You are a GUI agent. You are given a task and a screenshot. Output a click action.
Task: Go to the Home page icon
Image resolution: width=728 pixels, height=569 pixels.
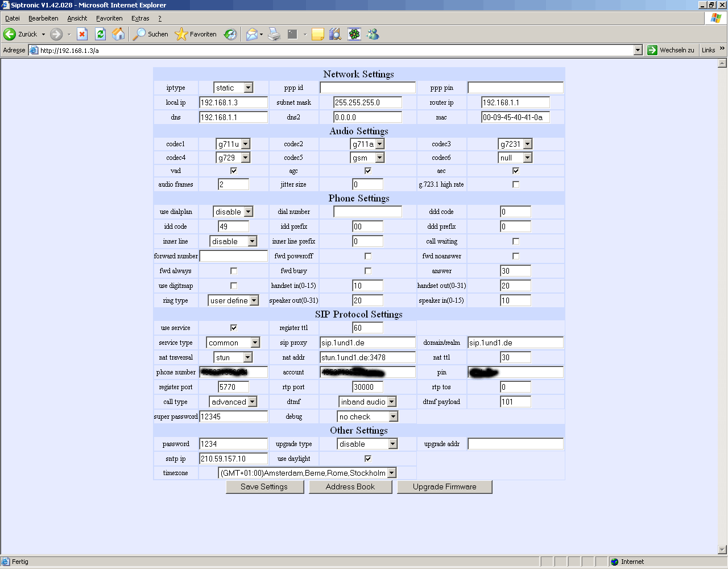click(118, 34)
